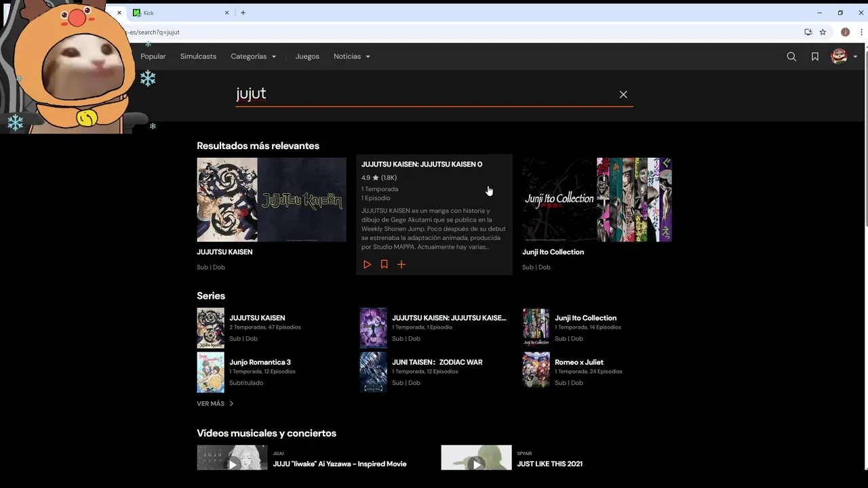Select Jujutsu Kaisen 0 poster in Series list
Screen dimensions: 868x488
point(373,328)
